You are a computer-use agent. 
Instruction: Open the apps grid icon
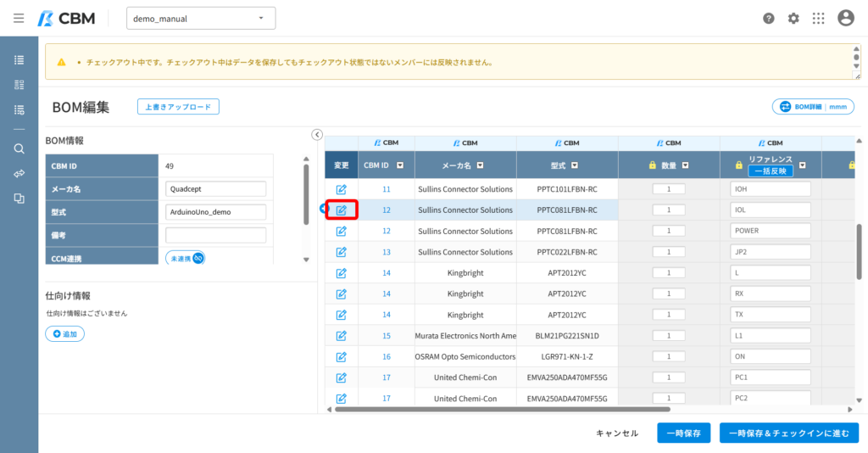click(818, 19)
